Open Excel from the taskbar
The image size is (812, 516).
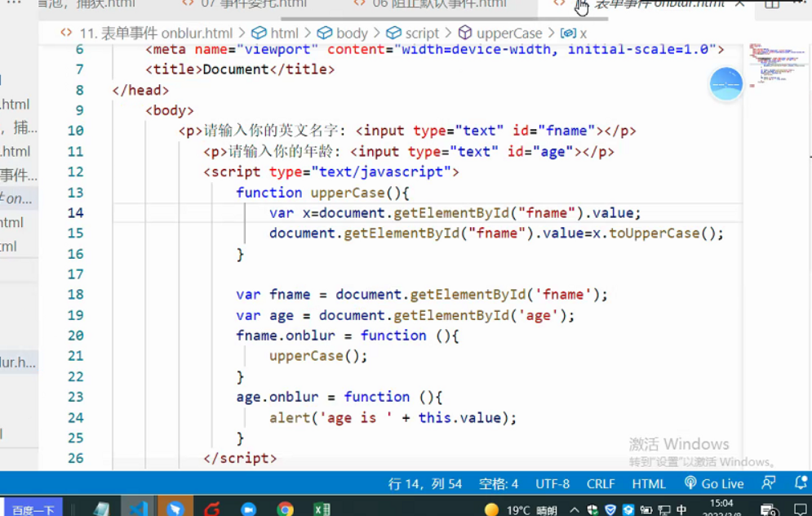coord(322,509)
